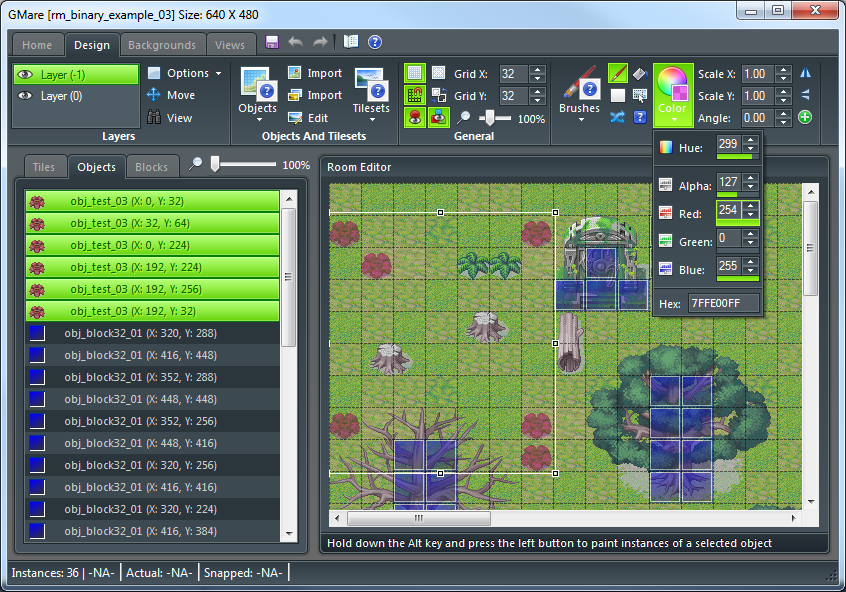The width and height of the screenshot is (846, 592).
Task: Toggle visibility of Layer (0)
Action: coord(25,96)
